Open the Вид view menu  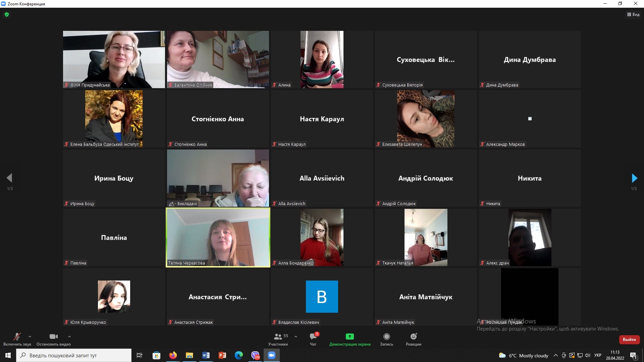point(633,14)
